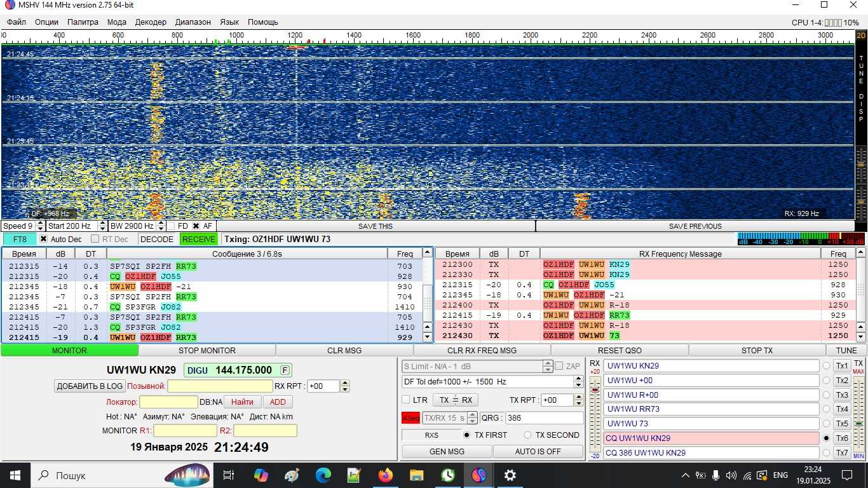Screen dimensions: 868x488
Task: Click the ENG language indicator
Action: 780,475
